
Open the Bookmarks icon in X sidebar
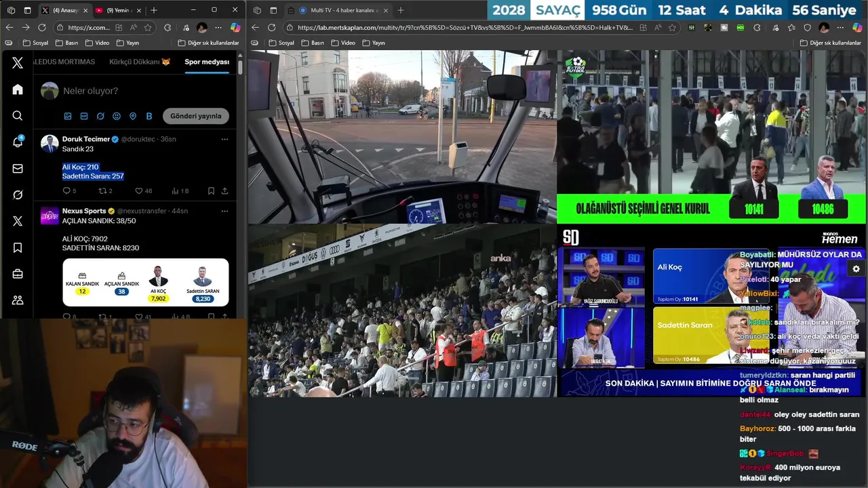[18, 248]
